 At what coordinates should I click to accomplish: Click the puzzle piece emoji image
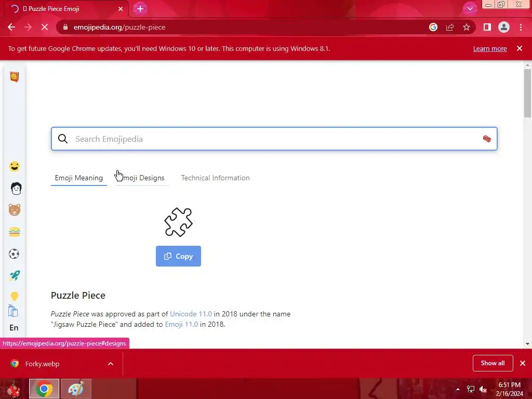(x=179, y=222)
